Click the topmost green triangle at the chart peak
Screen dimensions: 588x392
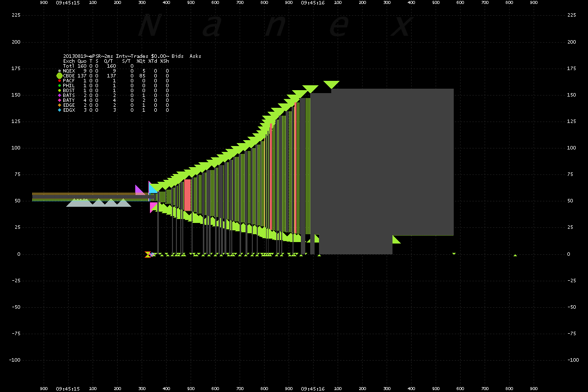click(331, 85)
